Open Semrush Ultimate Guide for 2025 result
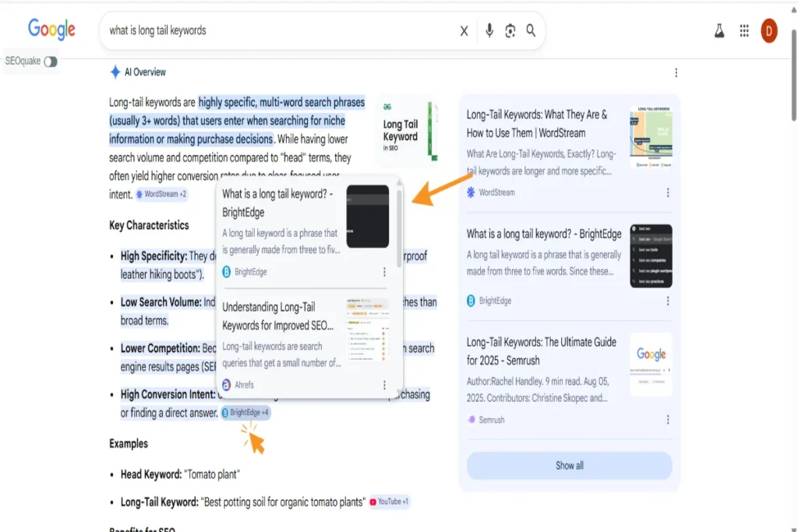 pos(542,351)
